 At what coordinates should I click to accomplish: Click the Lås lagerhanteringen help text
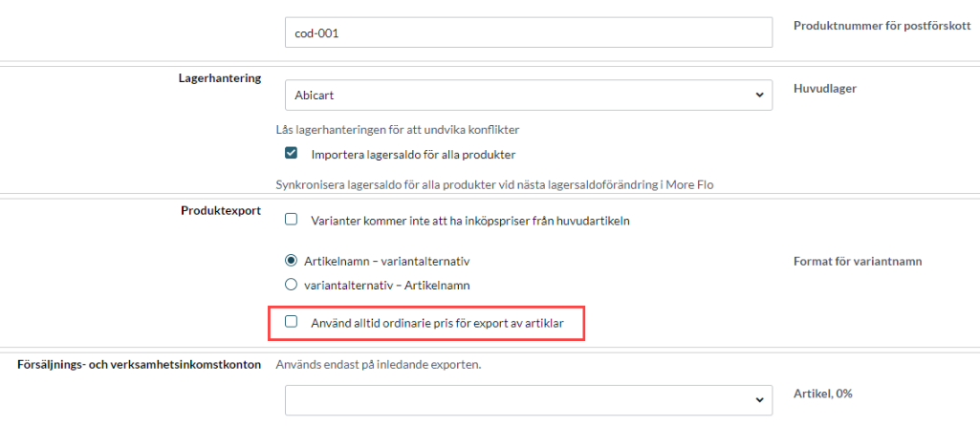[399, 131]
